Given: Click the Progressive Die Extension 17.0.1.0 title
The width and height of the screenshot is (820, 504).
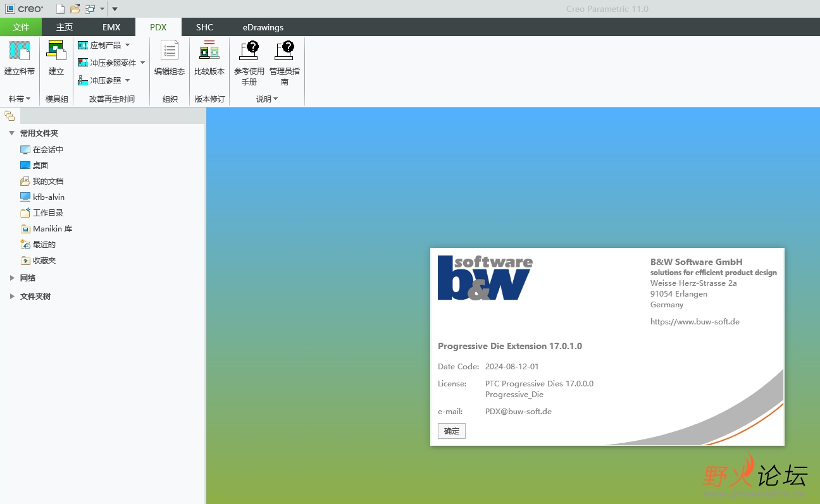Looking at the screenshot, I should 510,347.
